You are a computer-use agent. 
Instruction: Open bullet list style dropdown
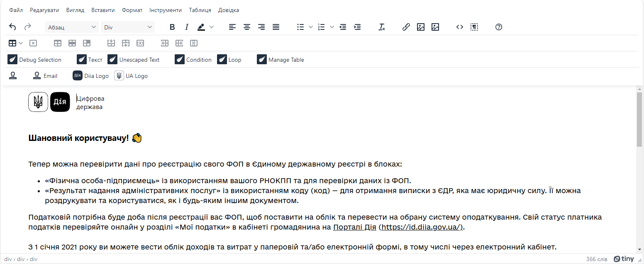click(x=311, y=27)
